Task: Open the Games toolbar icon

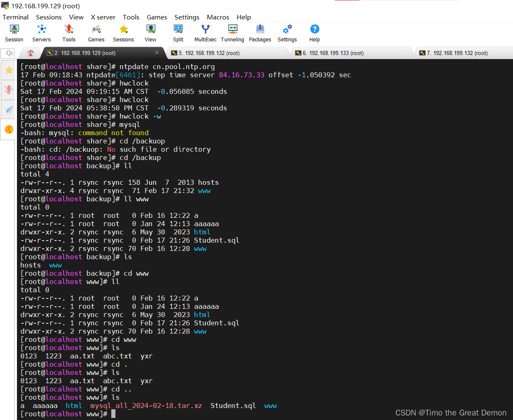Action: click(x=96, y=33)
